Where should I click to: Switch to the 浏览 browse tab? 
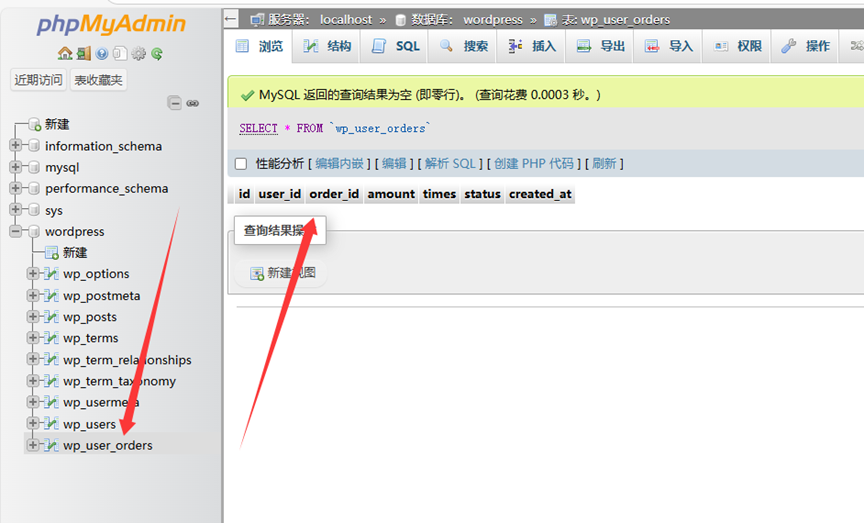pos(259,46)
